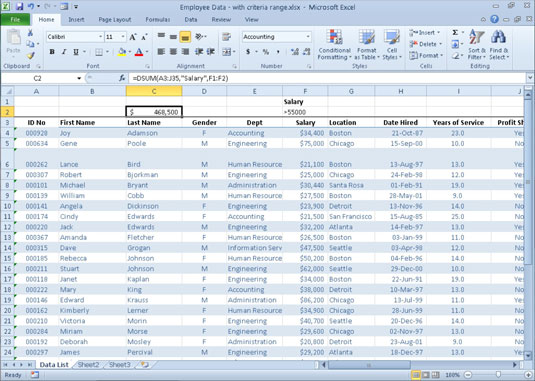This screenshot has width=535, height=381.
Task: Click Accounting Number Format dollar button
Action: point(248,52)
